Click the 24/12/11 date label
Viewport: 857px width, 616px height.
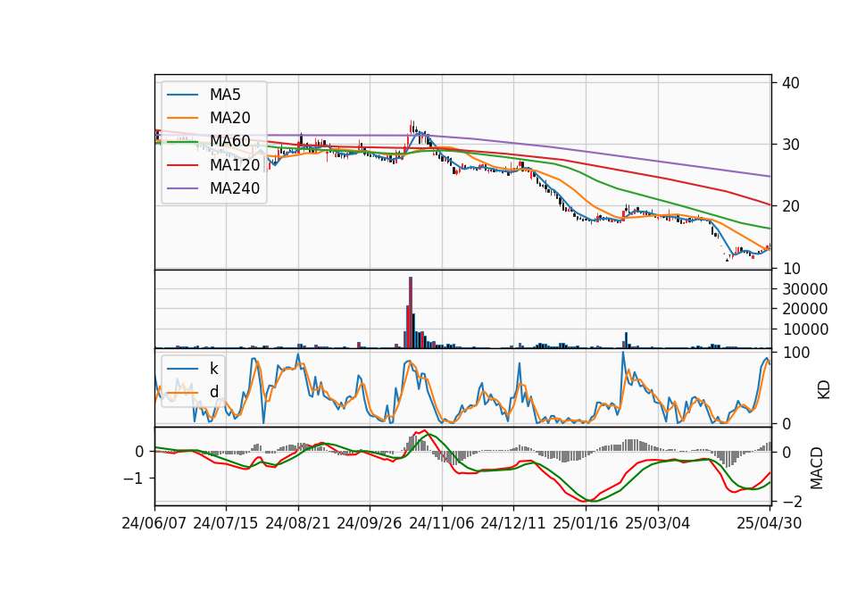pos(513,523)
